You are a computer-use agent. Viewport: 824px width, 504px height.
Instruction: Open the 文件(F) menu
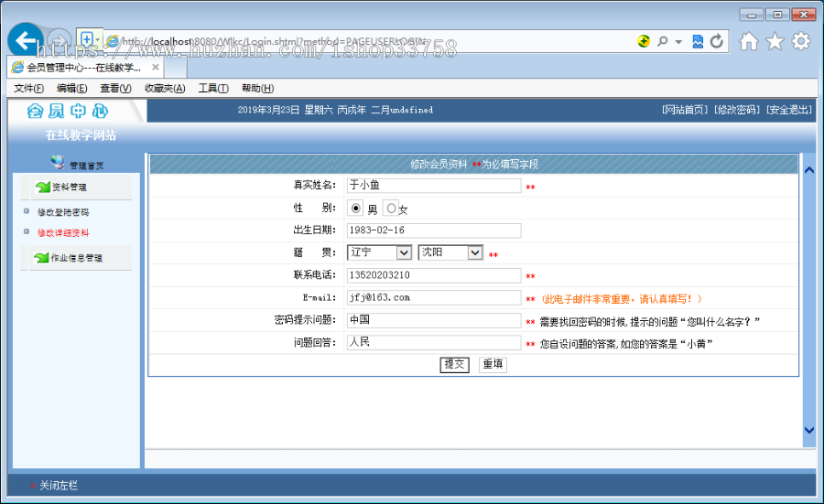[29, 88]
